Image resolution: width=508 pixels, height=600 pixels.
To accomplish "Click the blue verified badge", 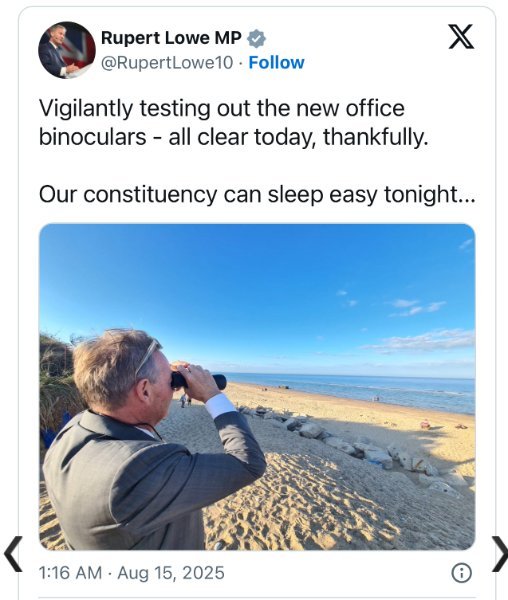I will 256,39.
